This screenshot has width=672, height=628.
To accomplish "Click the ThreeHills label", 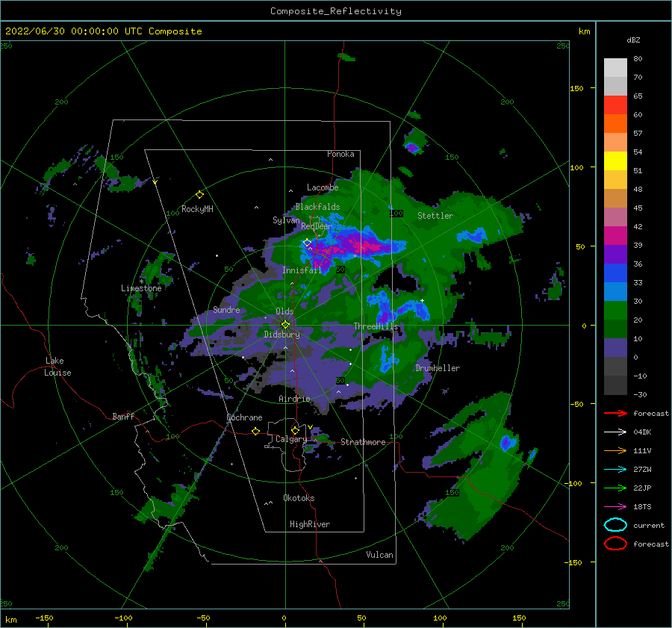I will pyautogui.click(x=376, y=326).
